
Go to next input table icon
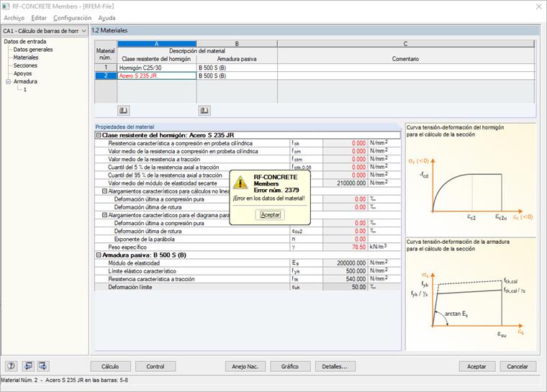pos(43,366)
